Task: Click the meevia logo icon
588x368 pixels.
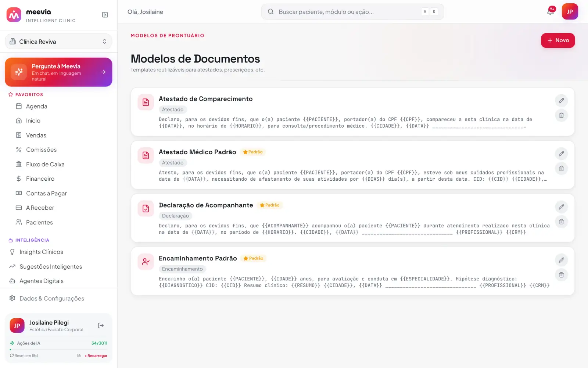Action: point(14,15)
